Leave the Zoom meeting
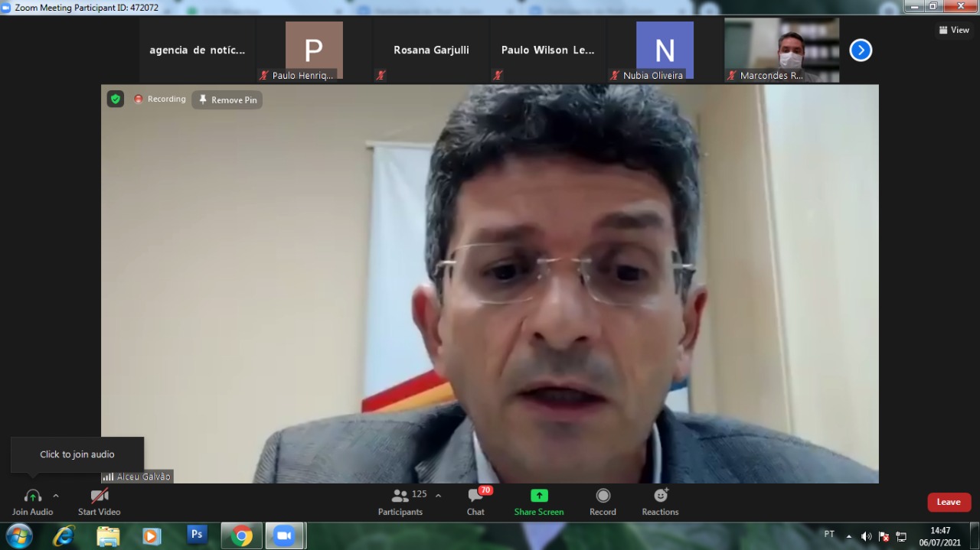The height and width of the screenshot is (550, 980). [949, 502]
